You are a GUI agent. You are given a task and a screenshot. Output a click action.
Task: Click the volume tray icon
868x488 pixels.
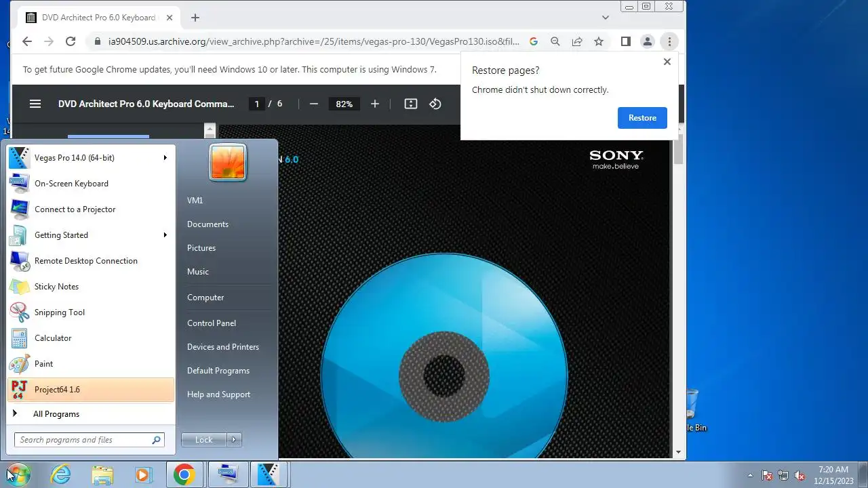(x=800, y=475)
